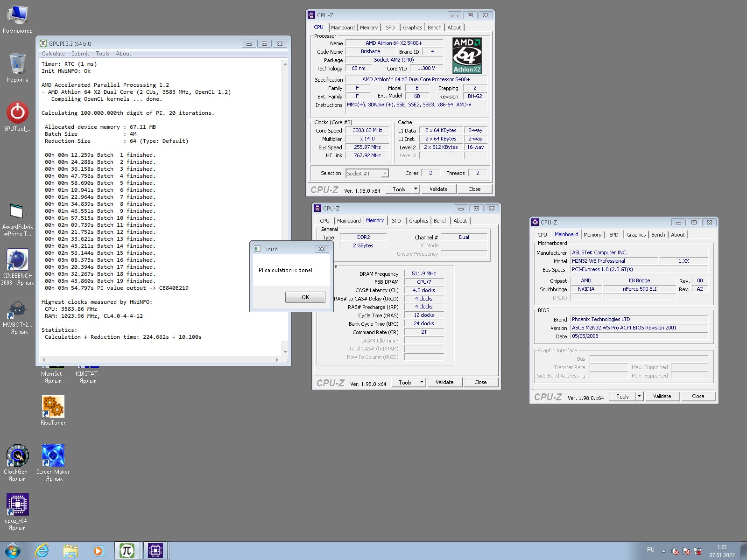The width and height of the screenshot is (747, 560).
Task: Click Validate in Mainboard window
Action: pos(662,396)
